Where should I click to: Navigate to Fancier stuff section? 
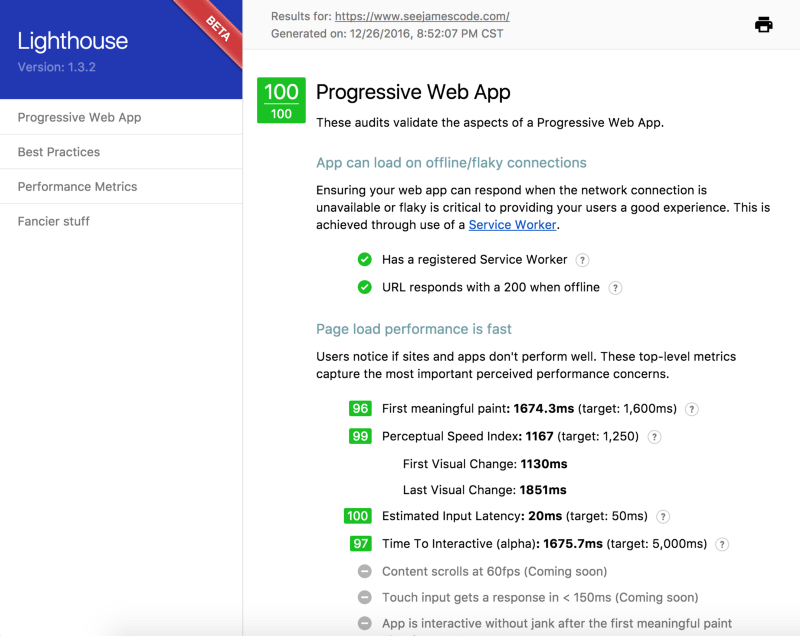pos(53,221)
